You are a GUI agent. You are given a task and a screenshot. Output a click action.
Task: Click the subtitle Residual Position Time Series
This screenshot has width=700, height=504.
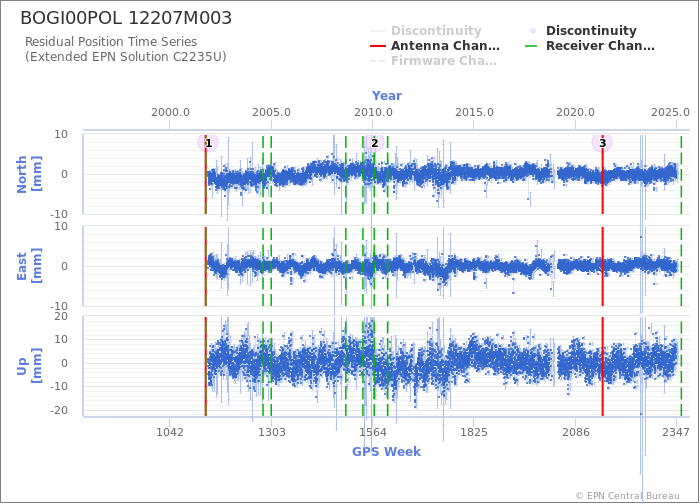coord(111,42)
